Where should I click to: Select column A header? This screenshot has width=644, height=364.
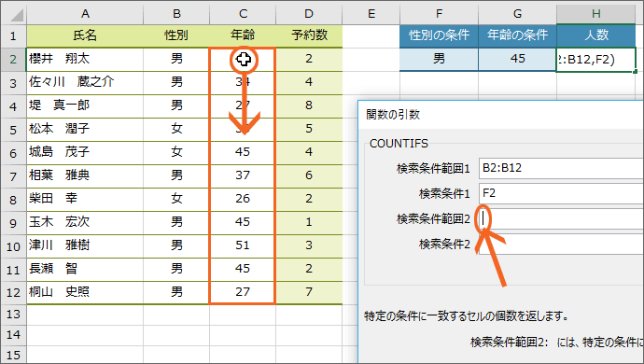(85, 14)
